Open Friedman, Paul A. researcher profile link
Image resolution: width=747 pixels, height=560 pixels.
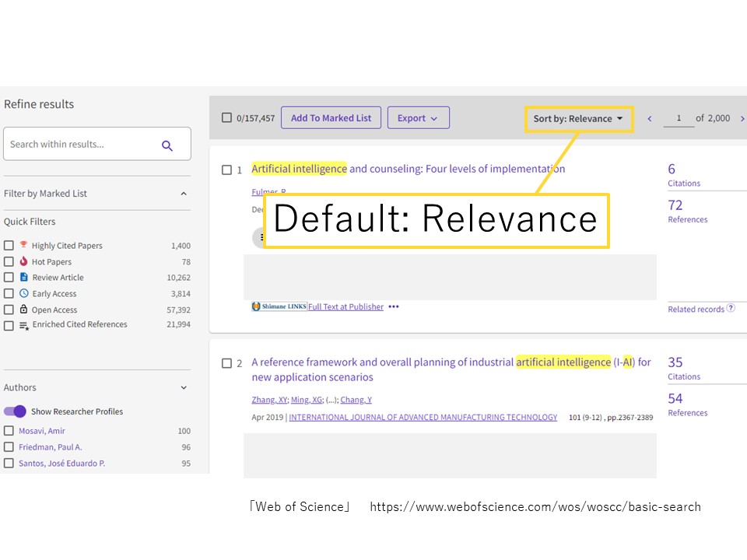click(50, 446)
